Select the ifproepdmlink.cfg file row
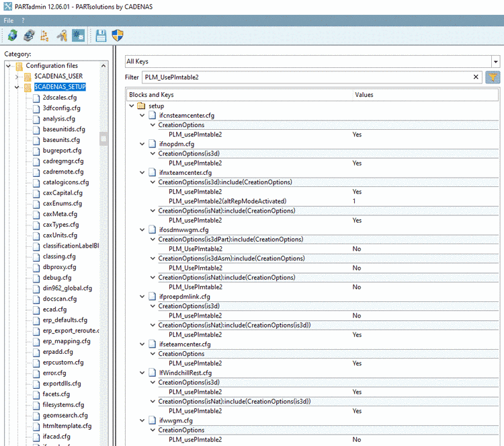 [x=185, y=297]
